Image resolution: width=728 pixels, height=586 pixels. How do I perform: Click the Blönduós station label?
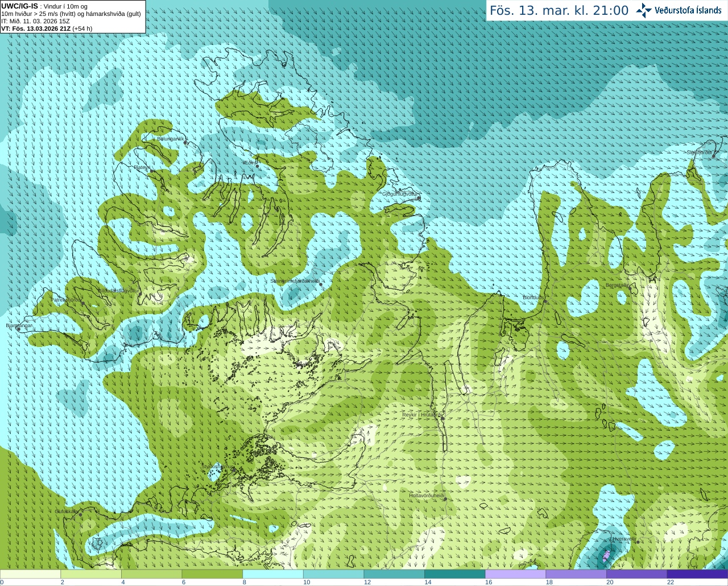(x=533, y=298)
